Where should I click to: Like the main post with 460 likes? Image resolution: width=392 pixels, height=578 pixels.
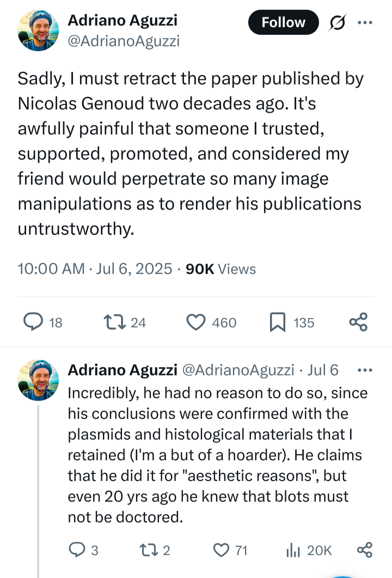(x=195, y=323)
